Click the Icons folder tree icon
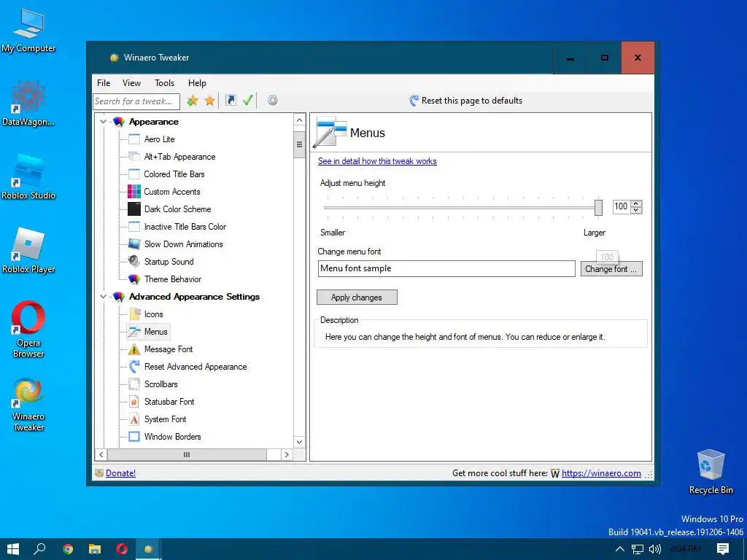 pos(134,314)
